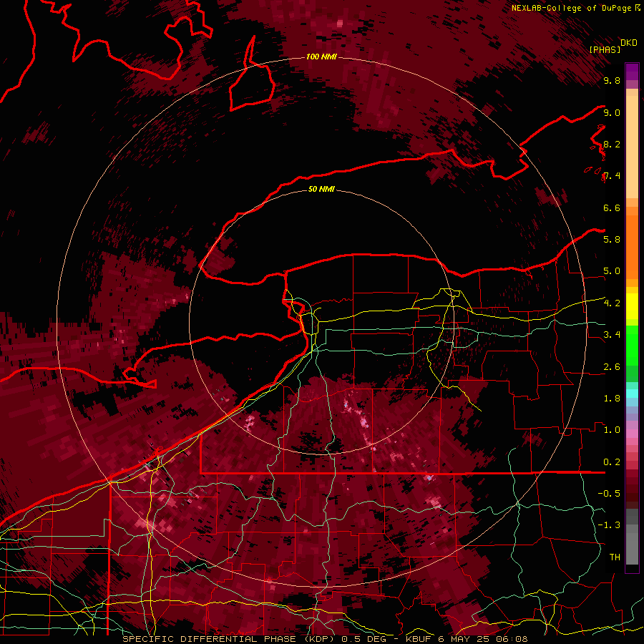Click the 9.8 value on the color scale
Screen dimensions: 644x644
pos(612,80)
